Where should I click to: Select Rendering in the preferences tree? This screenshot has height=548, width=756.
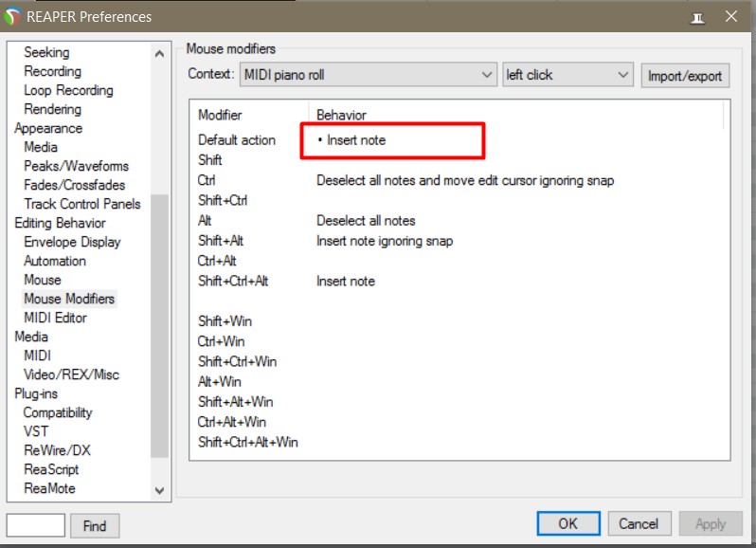[52, 109]
